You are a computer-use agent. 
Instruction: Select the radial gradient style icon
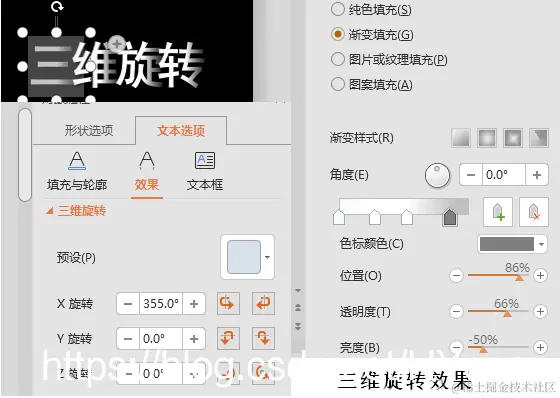(x=487, y=138)
